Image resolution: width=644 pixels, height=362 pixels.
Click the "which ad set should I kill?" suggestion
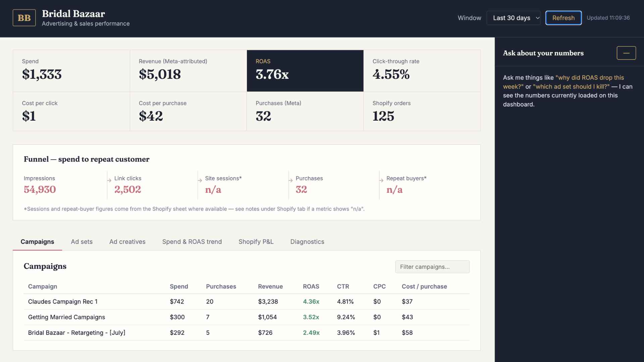pos(571,86)
